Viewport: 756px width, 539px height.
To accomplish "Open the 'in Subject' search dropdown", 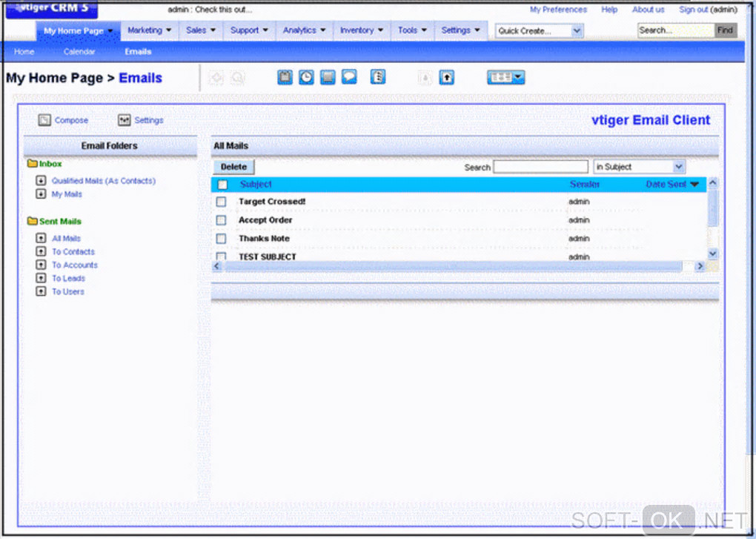I will click(640, 167).
